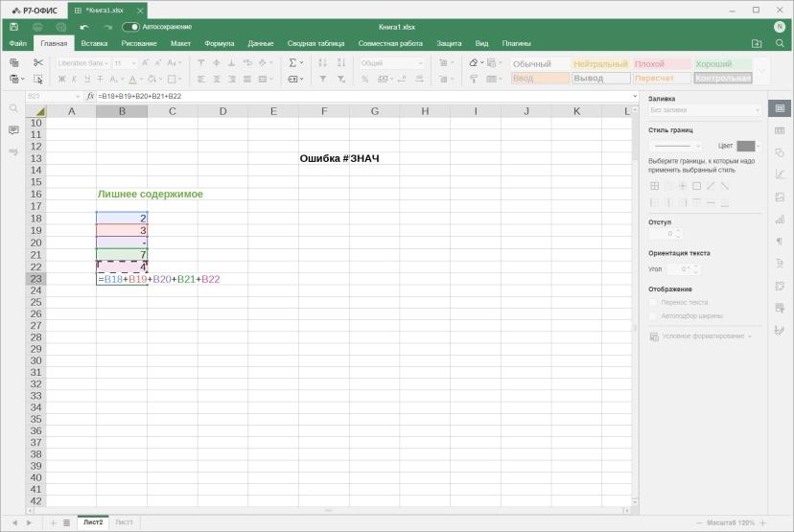Apply the Вывод cell style
This screenshot has width=794, height=532.
click(600, 78)
